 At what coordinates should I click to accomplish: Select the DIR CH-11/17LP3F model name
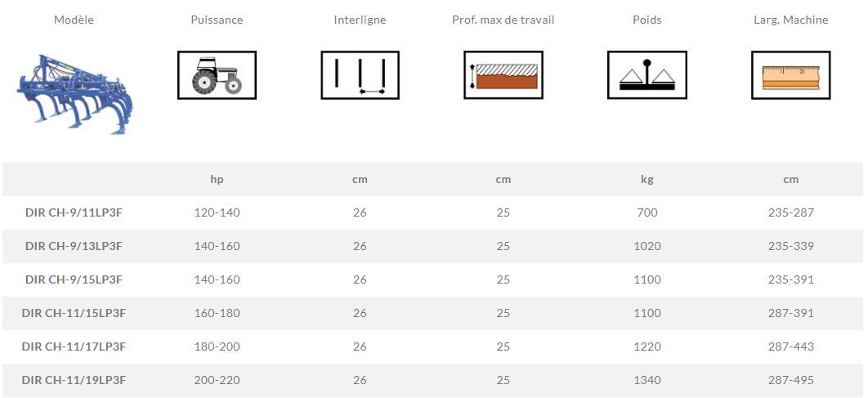[x=74, y=347]
